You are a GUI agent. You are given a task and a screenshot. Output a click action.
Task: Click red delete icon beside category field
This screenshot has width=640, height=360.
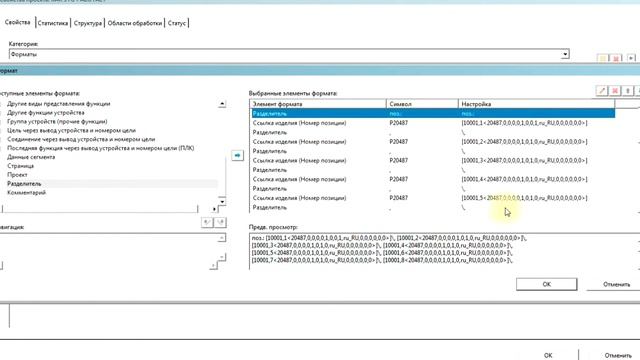click(x=616, y=58)
